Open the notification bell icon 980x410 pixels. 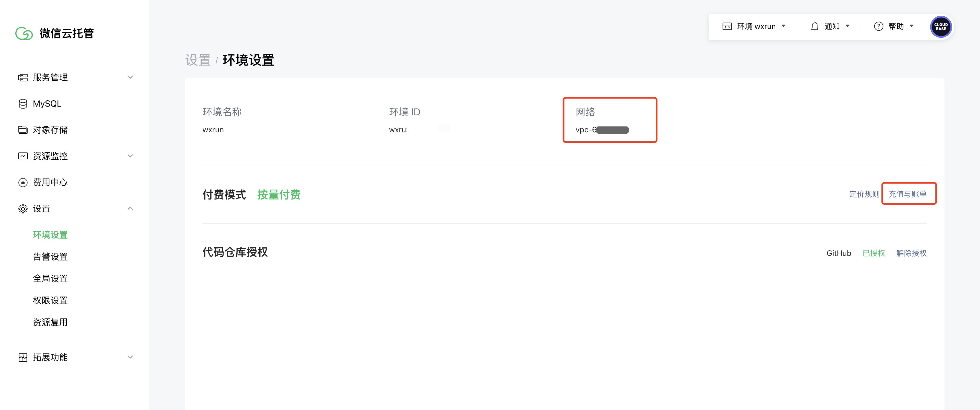click(x=814, y=26)
